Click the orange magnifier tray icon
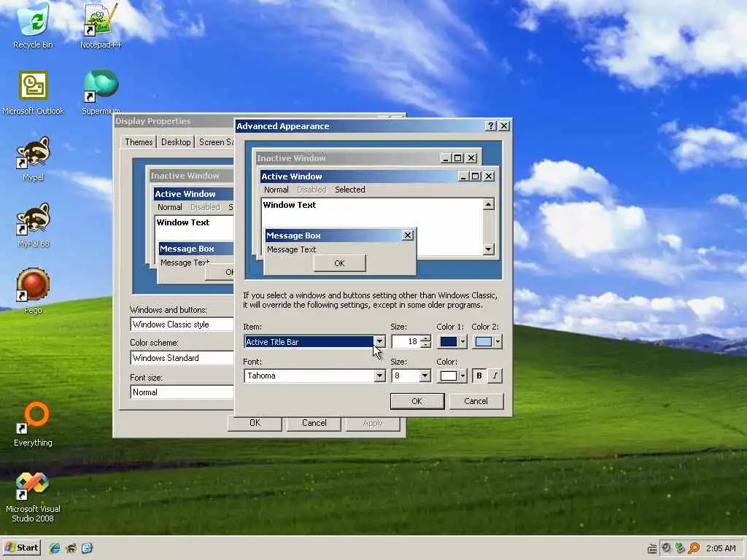The image size is (747, 560). point(694,548)
